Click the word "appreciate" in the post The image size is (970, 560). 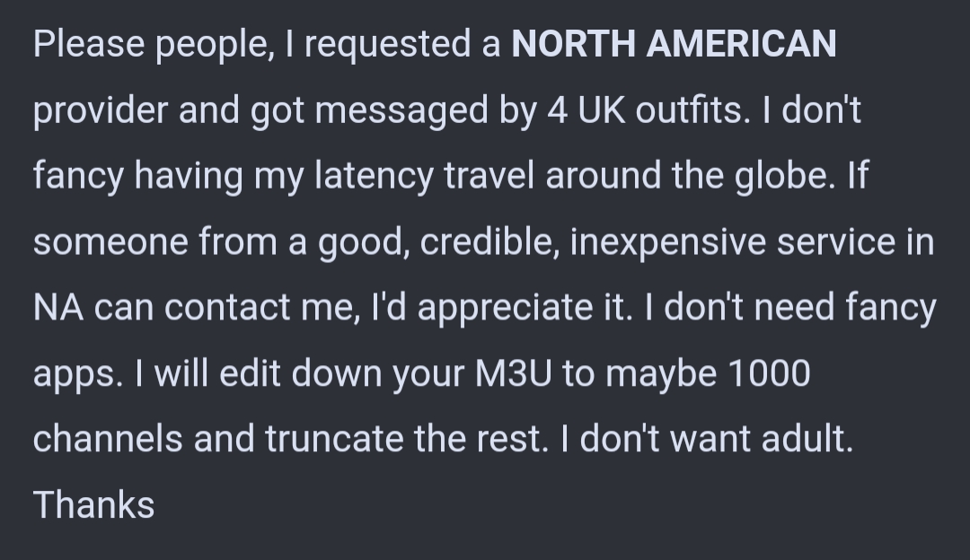click(x=506, y=309)
